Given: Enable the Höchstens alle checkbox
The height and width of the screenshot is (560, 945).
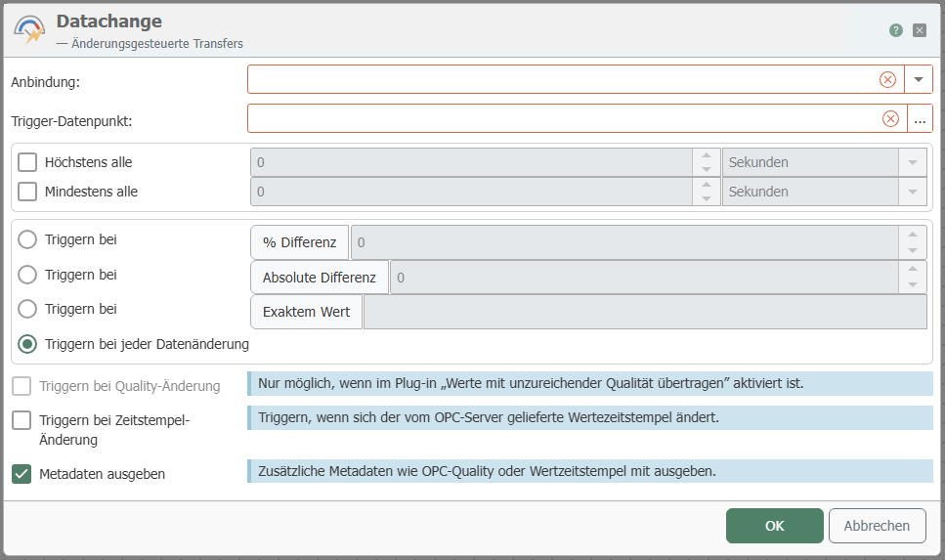Looking at the screenshot, I should (27, 162).
